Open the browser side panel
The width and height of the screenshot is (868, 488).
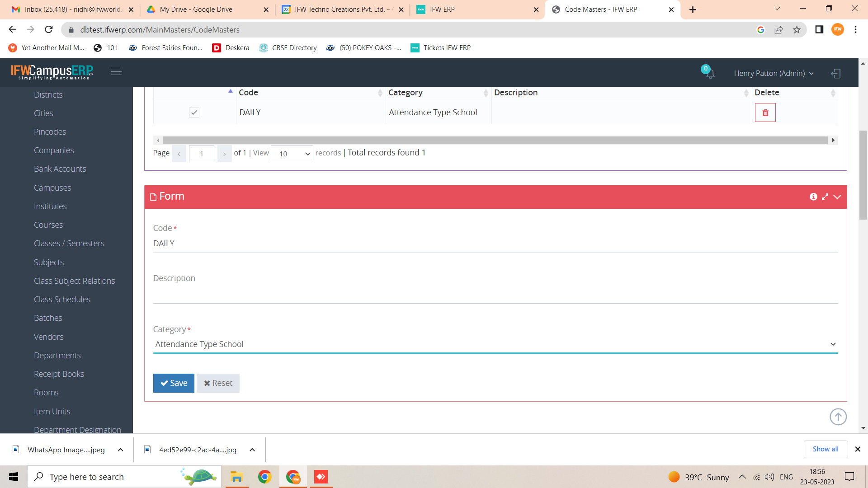click(x=819, y=29)
